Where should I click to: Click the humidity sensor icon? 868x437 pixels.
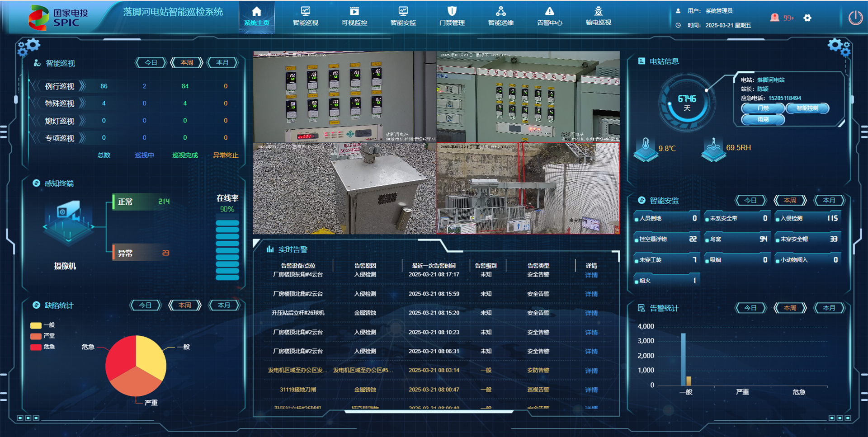[x=713, y=149]
